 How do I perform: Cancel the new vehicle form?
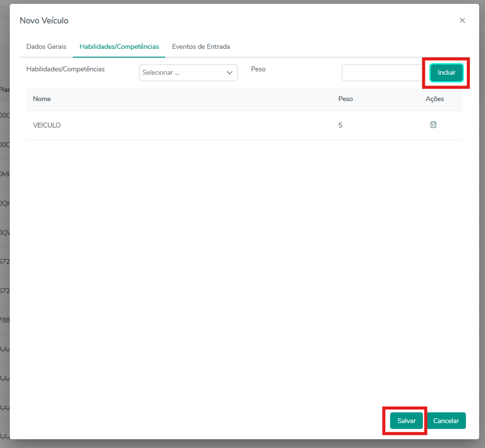point(446,421)
